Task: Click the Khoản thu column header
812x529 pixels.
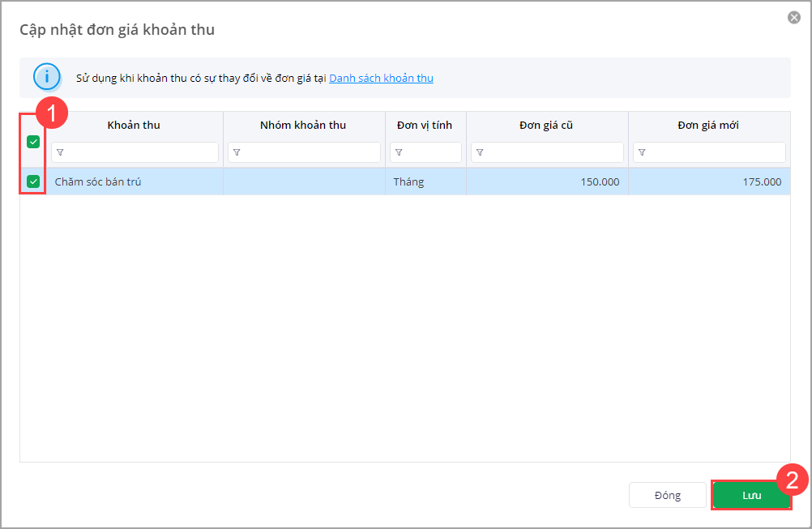Action: click(x=134, y=125)
